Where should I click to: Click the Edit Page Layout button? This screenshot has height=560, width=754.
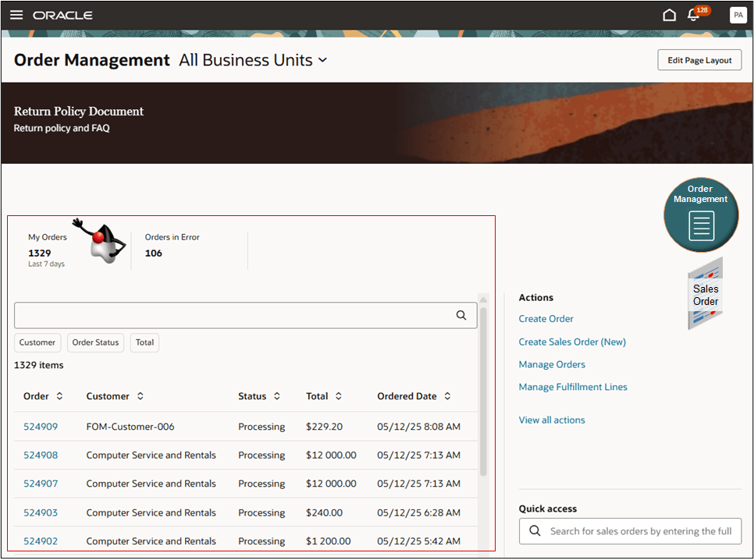pos(699,60)
